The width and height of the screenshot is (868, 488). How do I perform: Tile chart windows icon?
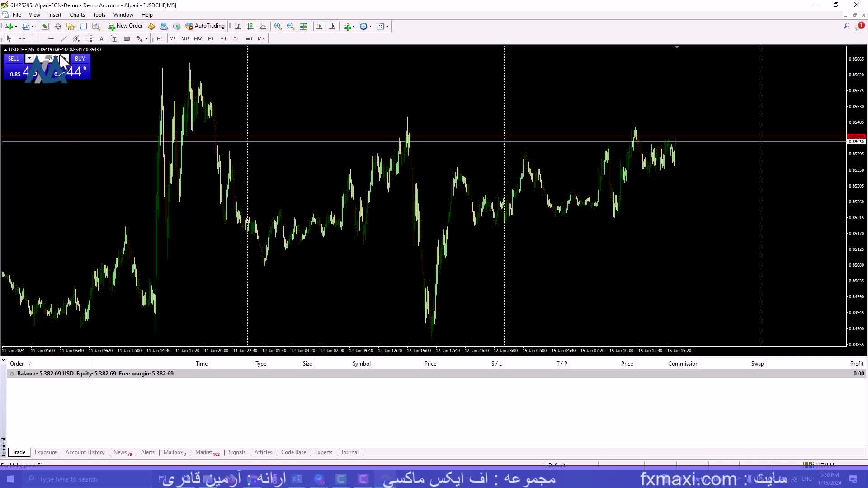pyautogui.click(x=303, y=26)
